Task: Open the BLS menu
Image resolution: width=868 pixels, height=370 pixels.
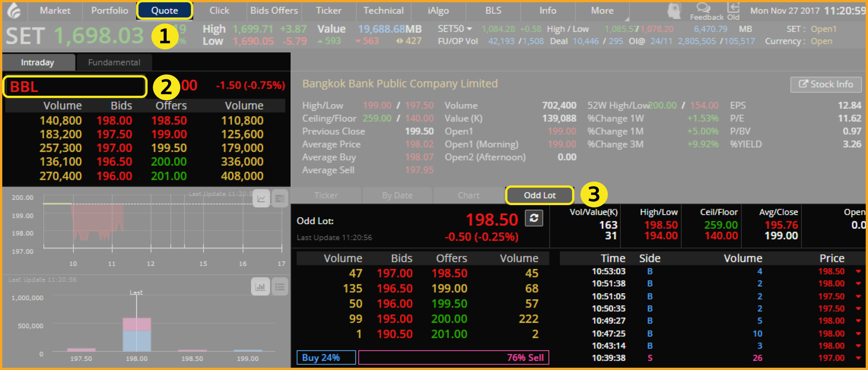Action: pyautogui.click(x=493, y=11)
